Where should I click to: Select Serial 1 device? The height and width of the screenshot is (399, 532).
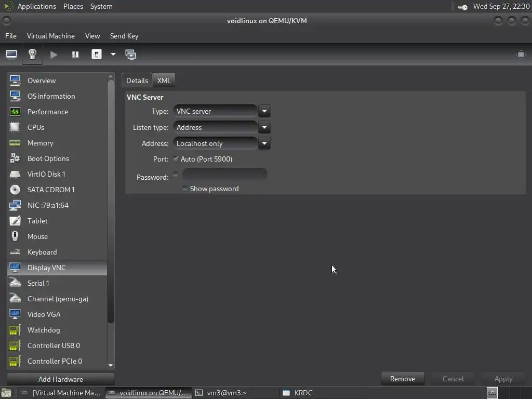coord(57,283)
